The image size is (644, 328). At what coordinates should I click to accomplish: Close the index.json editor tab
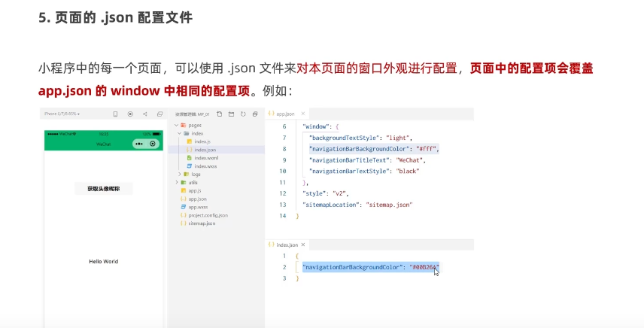(303, 244)
